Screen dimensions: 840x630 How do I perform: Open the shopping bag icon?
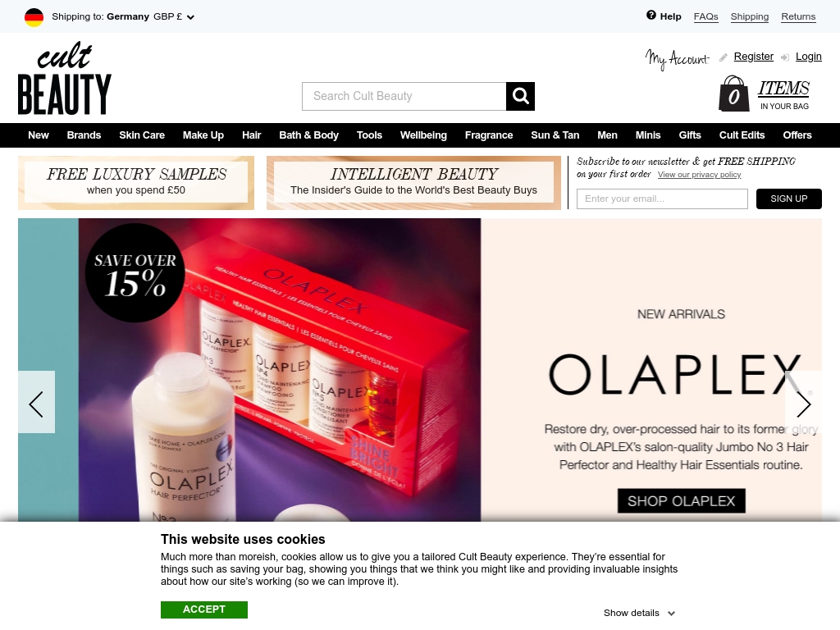(733, 94)
